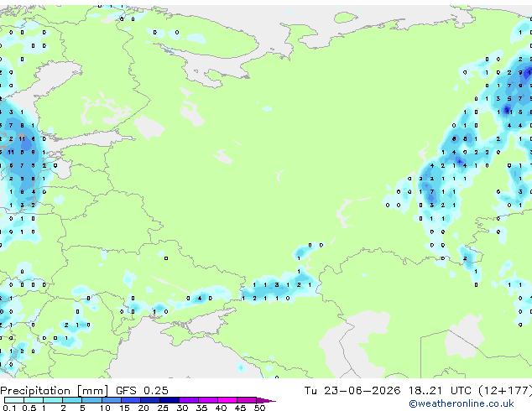Select legend swatch between 20 and 25
The width and height of the screenshot is (532, 411).
coord(150,400)
